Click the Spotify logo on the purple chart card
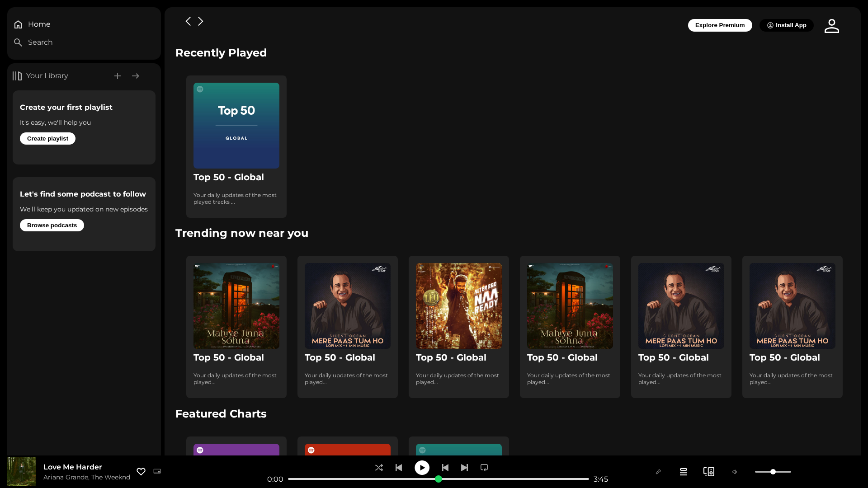This screenshot has height=488, width=868. [200, 450]
